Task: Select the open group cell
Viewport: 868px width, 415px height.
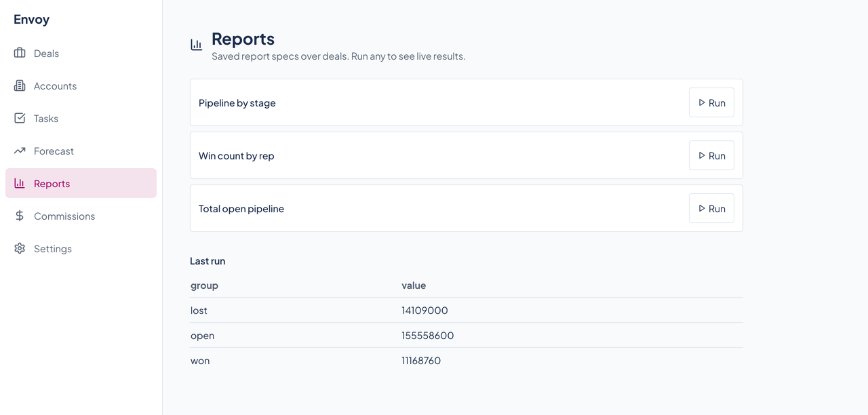Action: (x=202, y=336)
